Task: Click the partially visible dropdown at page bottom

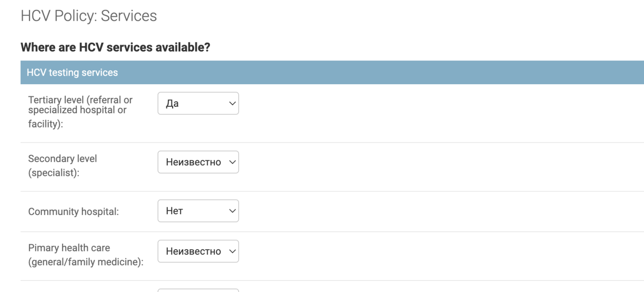Action: tap(198, 290)
